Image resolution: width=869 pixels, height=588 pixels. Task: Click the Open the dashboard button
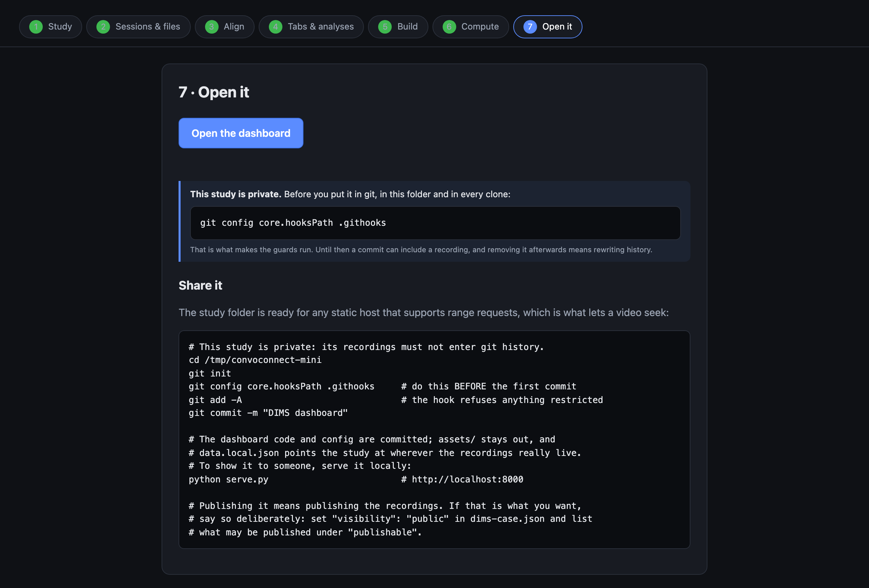(x=241, y=133)
